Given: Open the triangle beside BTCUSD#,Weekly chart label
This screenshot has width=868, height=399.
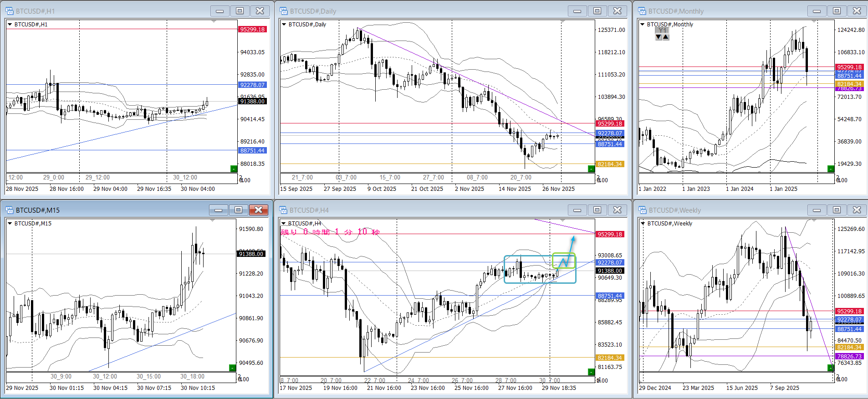Looking at the screenshot, I should [643, 224].
